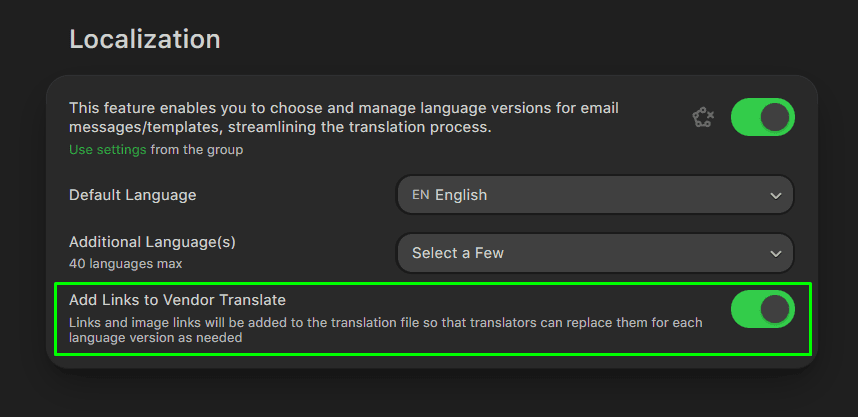858x417 pixels.
Task: Click empty space right of Localization heading
Action: click(500, 40)
